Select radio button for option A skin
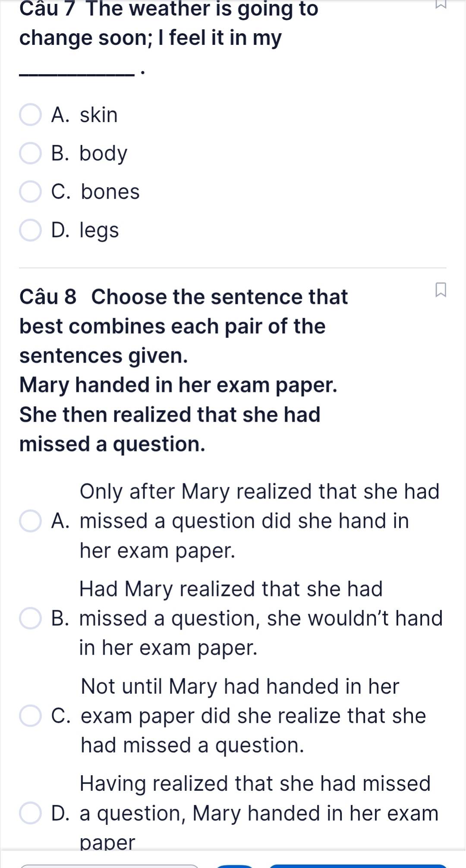466x868 pixels. pos(31,115)
